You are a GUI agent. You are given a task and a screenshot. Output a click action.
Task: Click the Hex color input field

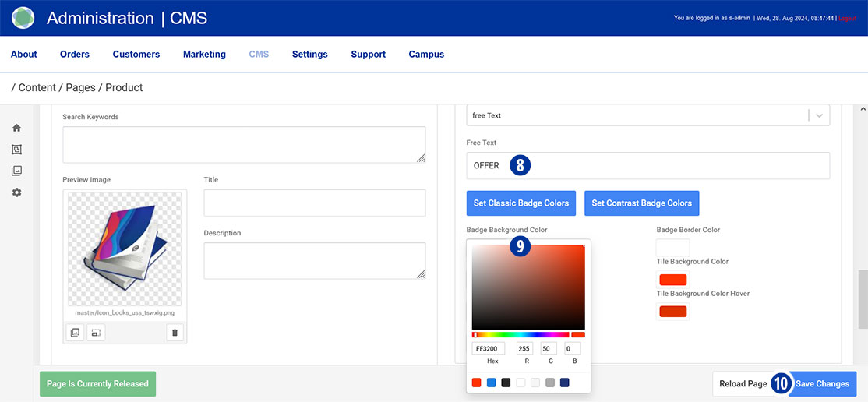[x=489, y=349]
